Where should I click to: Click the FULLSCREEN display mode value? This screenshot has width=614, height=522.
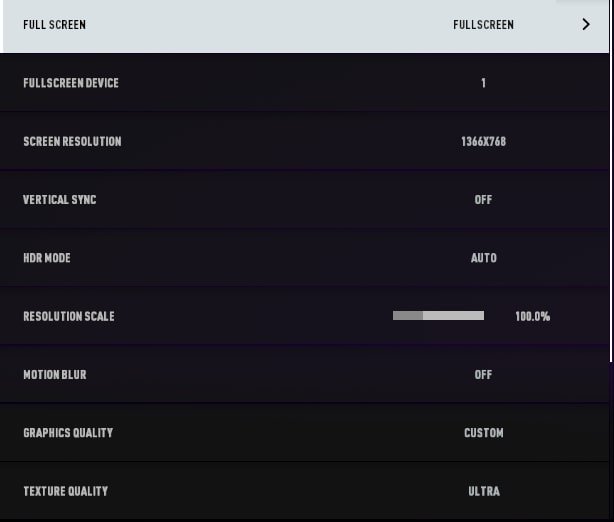click(x=483, y=25)
